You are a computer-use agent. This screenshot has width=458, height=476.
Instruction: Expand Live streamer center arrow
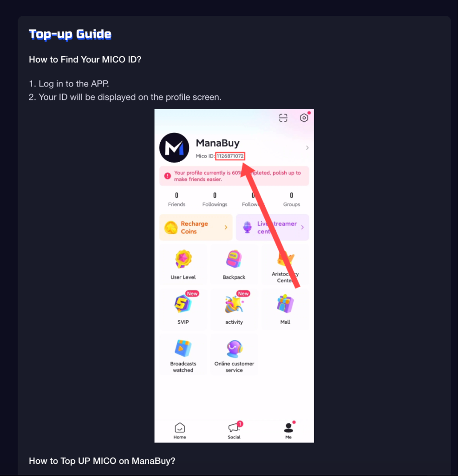[302, 227]
